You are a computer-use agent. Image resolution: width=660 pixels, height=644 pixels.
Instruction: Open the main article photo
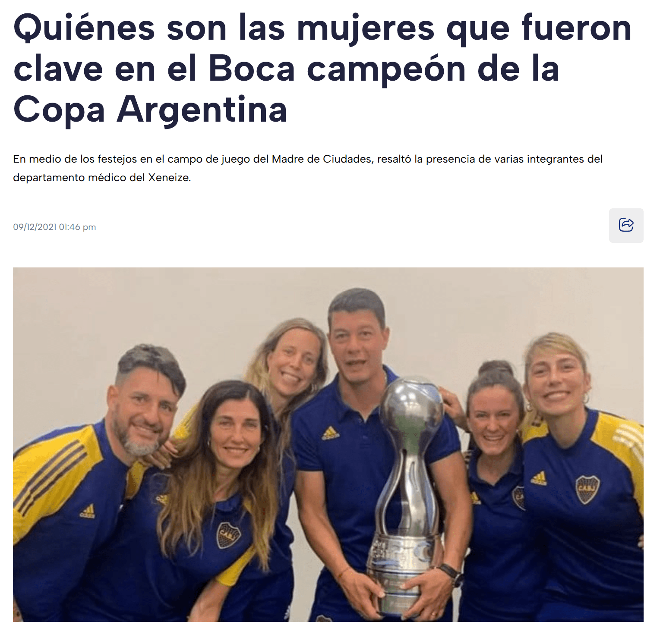pyautogui.click(x=328, y=444)
